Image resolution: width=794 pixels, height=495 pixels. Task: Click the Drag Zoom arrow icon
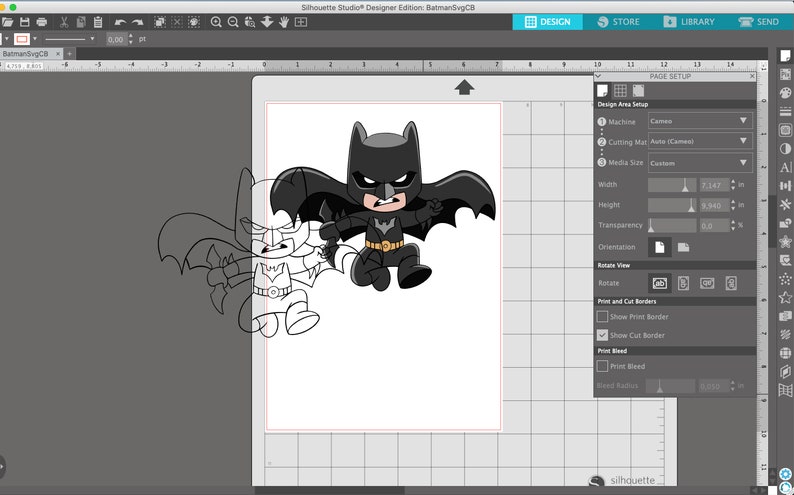coord(267,22)
